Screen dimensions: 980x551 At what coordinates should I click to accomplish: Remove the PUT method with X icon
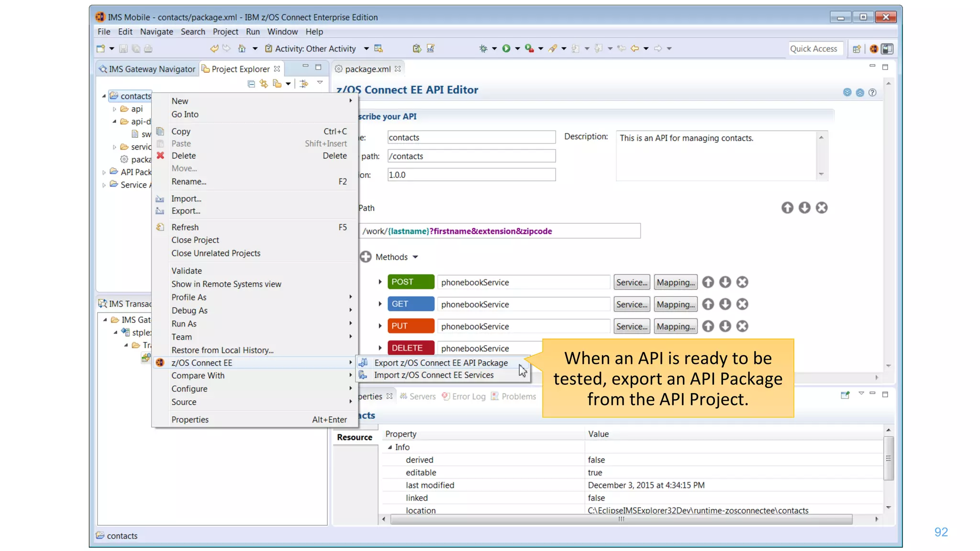click(x=742, y=326)
